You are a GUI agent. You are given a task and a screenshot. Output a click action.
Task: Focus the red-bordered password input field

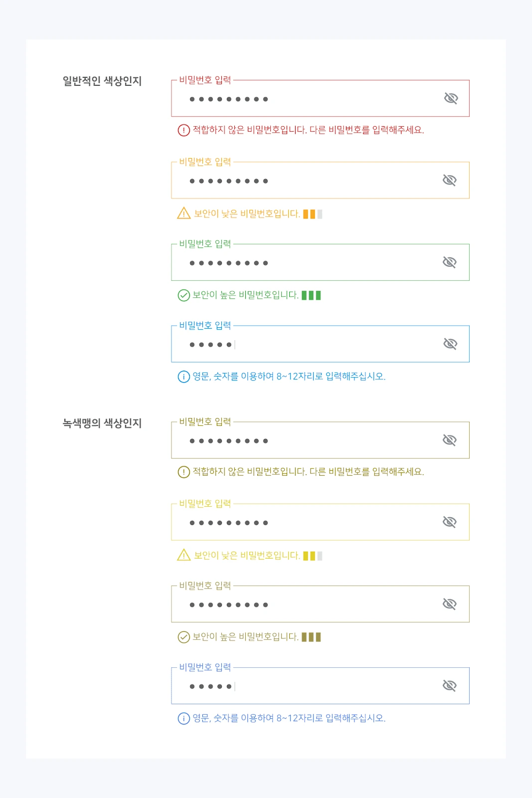click(x=320, y=98)
